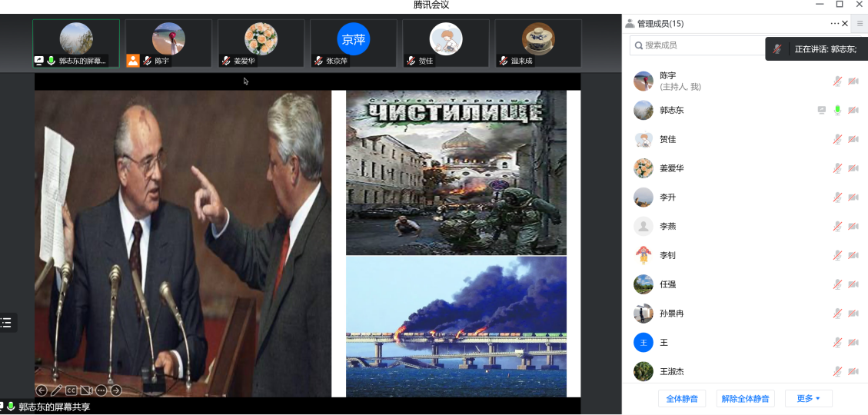868x415 pixels.
Task: Click the muted mic in speaking indicator
Action: click(777, 49)
